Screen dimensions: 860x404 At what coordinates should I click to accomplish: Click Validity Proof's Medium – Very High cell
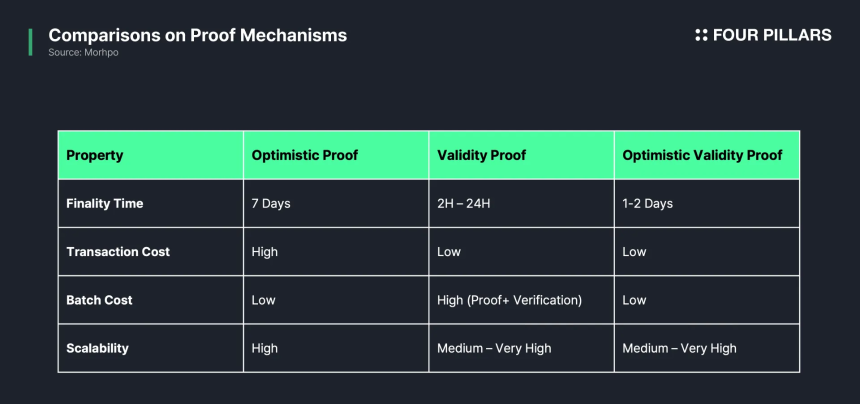[521, 348]
